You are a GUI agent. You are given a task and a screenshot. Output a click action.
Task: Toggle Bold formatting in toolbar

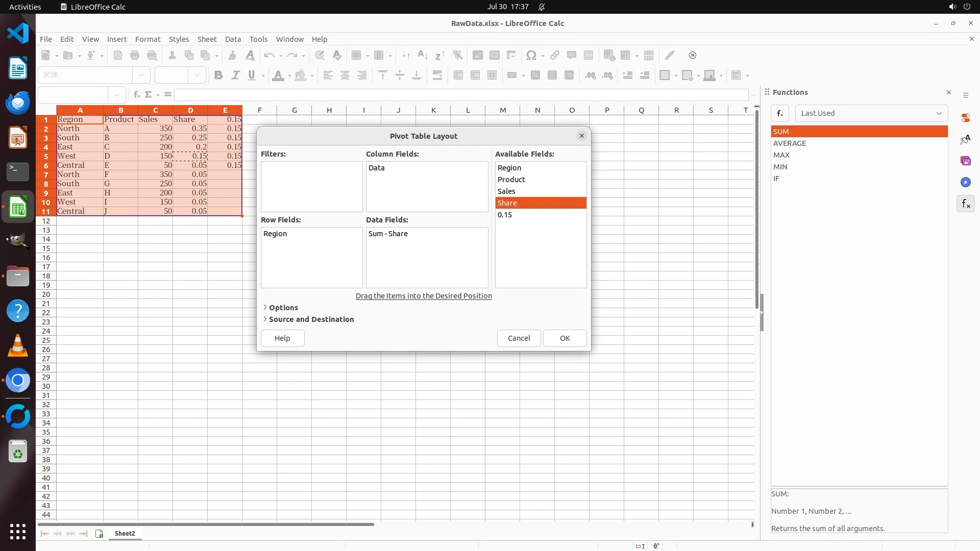[218, 75]
